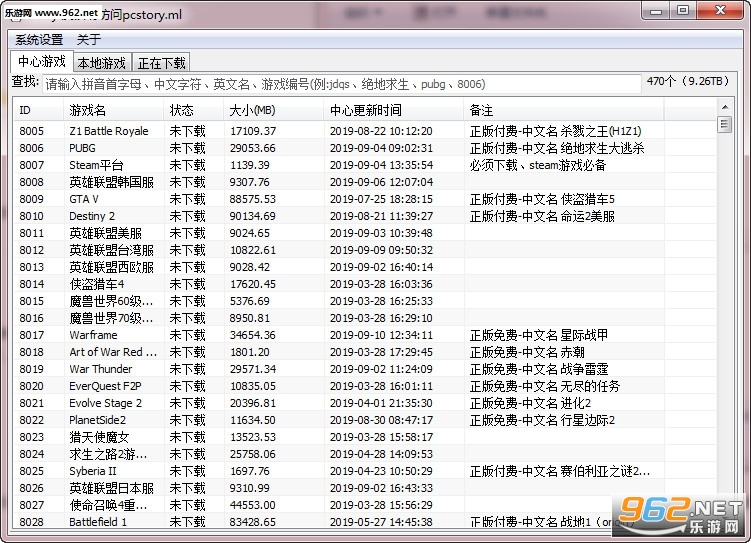The image size is (751, 543).
Task: Select the 使命召唤4 row
Action: [365, 505]
